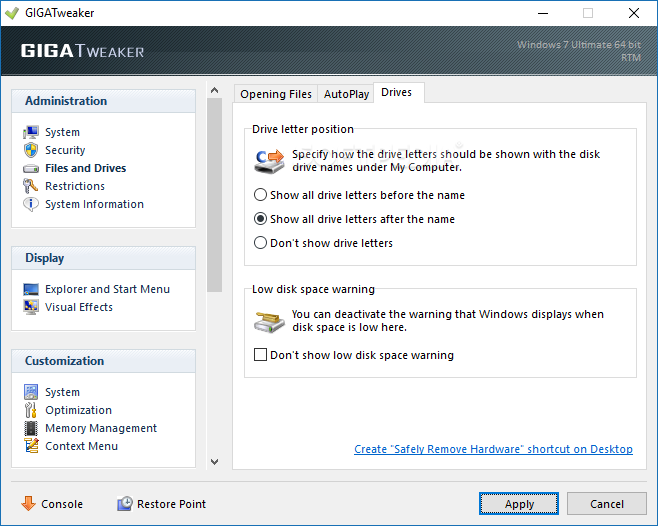Open Explorer and Start Menu settings
Image resolution: width=658 pixels, height=526 pixels.
tap(107, 289)
